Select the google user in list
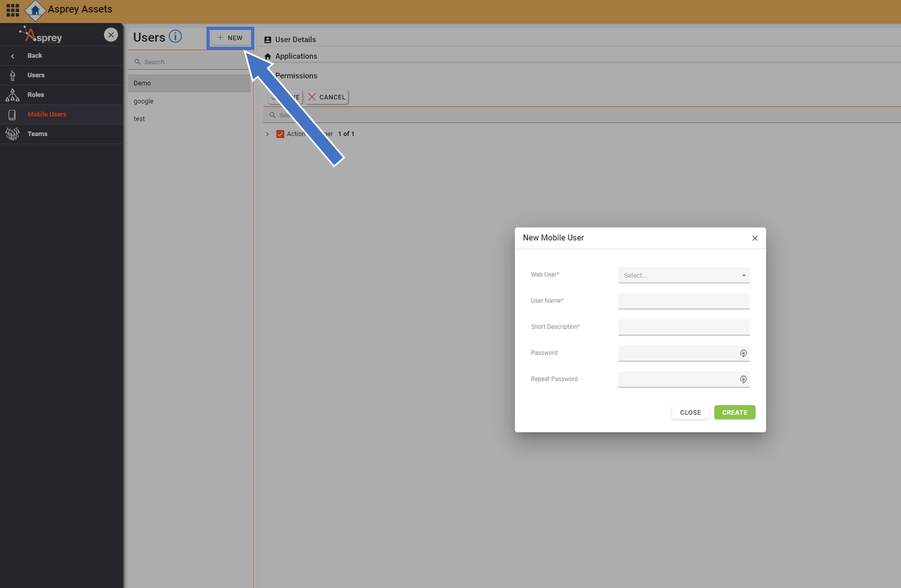901x588 pixels. click(x=143, y=101)
